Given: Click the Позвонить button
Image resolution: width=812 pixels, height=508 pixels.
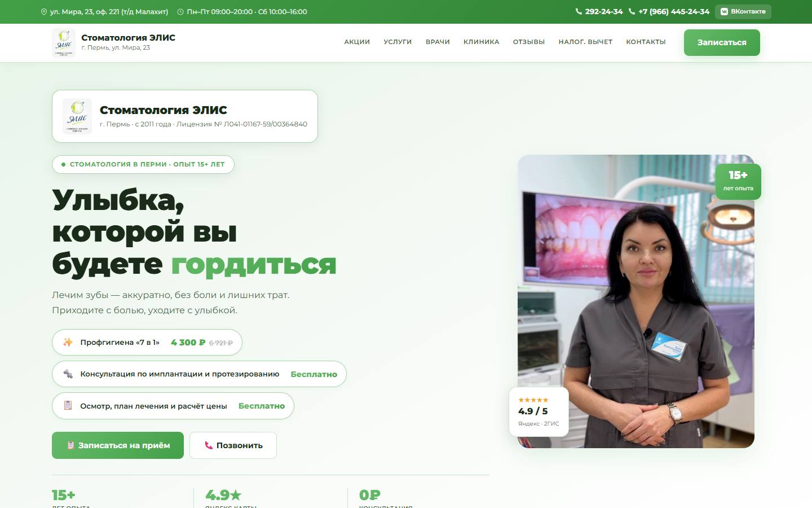Looking at the screenshot, I should point(233,445).
